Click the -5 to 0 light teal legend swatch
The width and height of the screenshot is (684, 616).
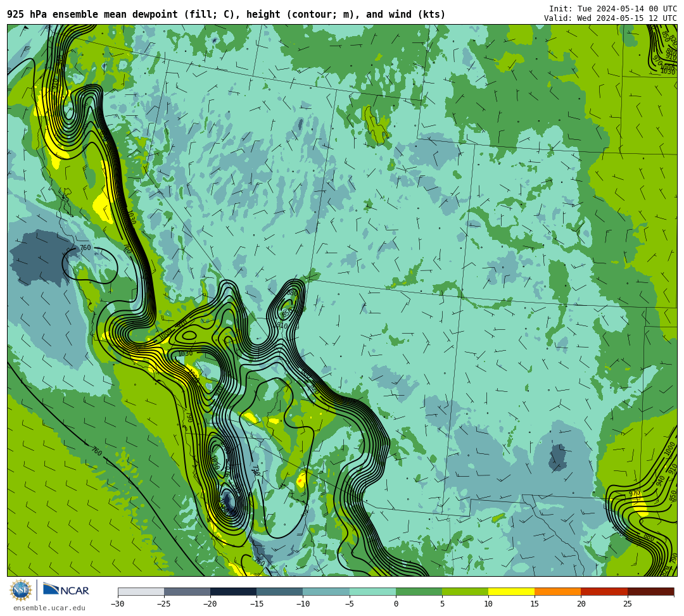click(x=372, y=591)
